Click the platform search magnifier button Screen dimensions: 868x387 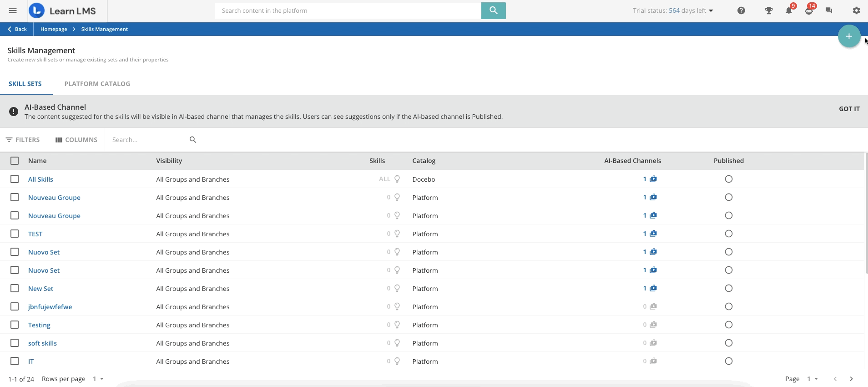pyautogui.click(x=493, y=10)
